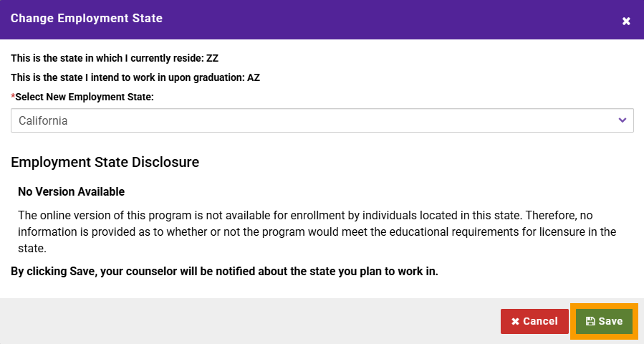
Task: Click the Employment State Disclosure heading
Action: point(105,162)
